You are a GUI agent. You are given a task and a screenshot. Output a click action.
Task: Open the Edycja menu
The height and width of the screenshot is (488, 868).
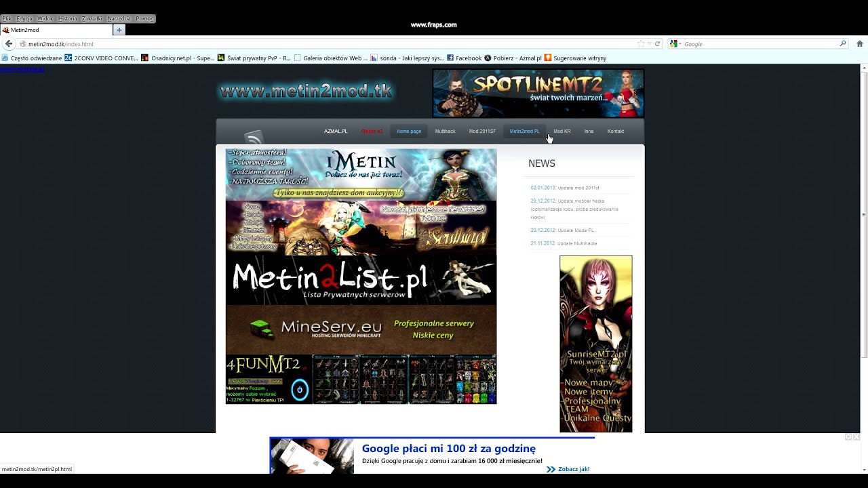(24, 19)
